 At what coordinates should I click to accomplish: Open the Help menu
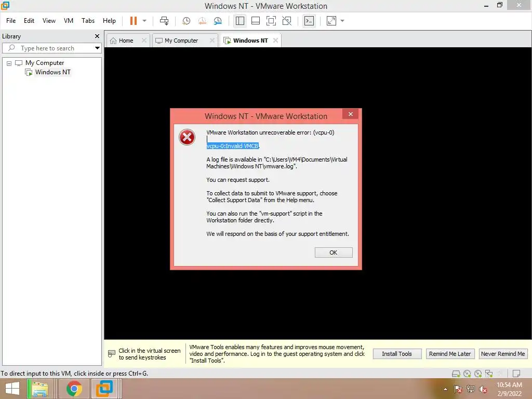[x=109, y=21]
